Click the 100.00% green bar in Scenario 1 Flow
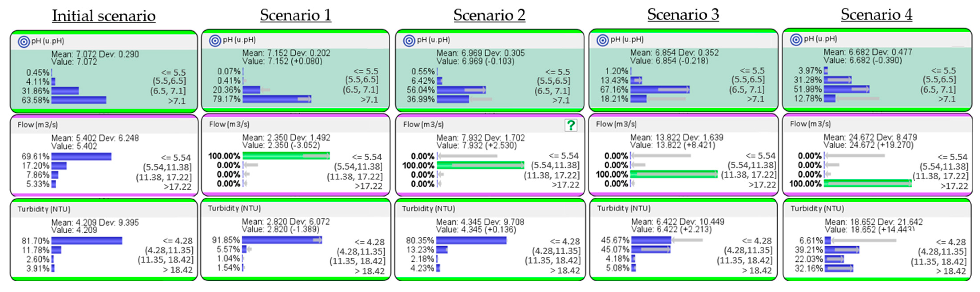 [x=286, y=155]
